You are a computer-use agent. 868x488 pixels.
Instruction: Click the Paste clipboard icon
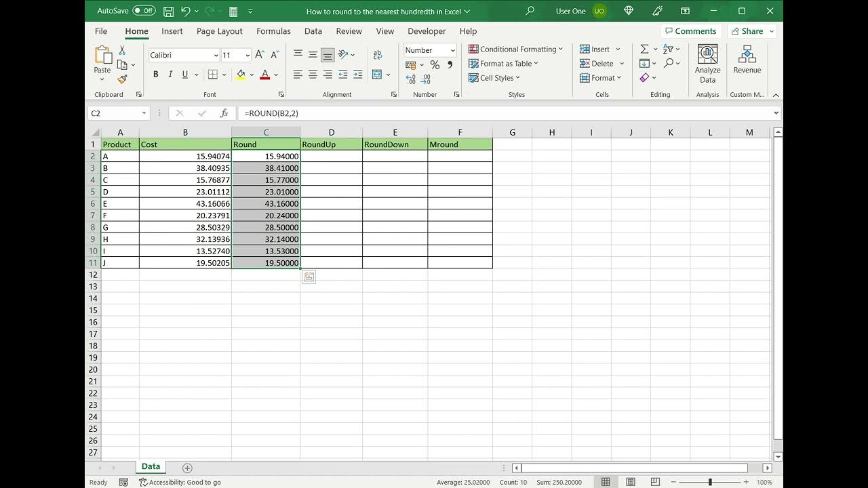click(x=102, y=56)
